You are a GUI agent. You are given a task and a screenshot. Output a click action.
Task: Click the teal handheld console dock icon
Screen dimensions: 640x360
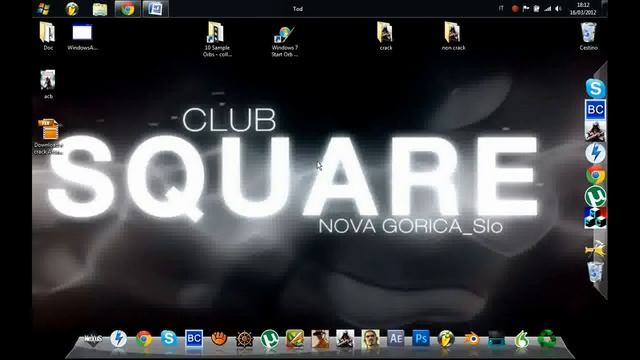pos(496,339)
